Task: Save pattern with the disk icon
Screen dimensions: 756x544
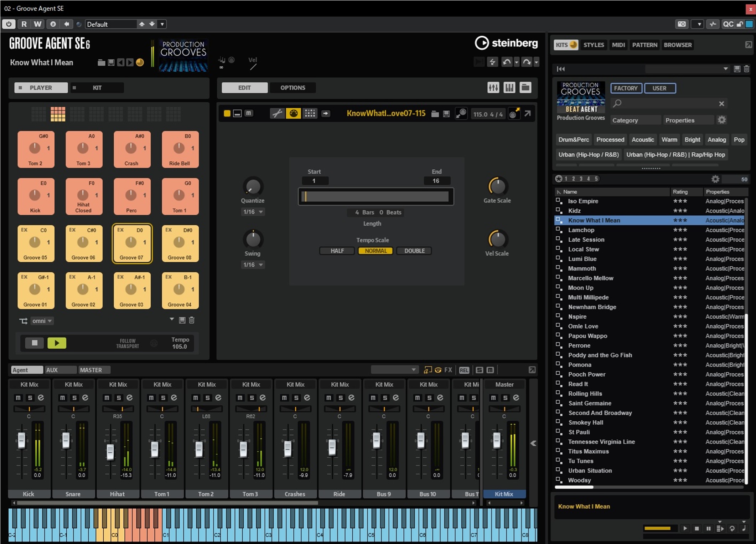Action: (x=446, y=114)
